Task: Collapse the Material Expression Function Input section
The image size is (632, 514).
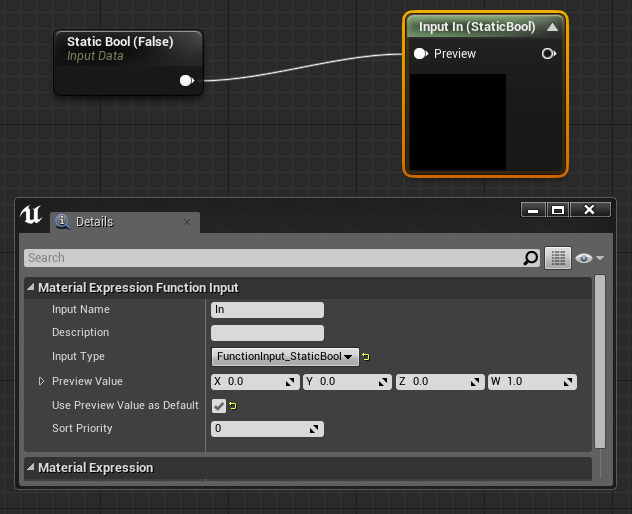Action: [30, 288]
